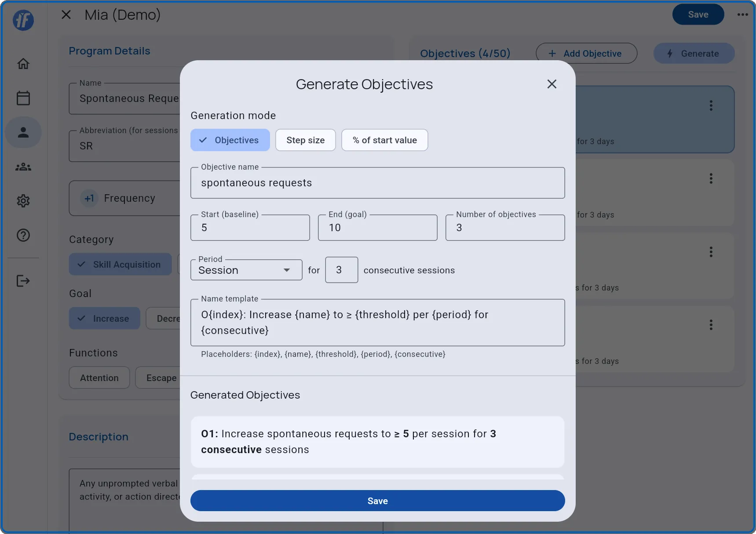
Task: Open the three-dot menu beside Save
Action: (742, 14)
